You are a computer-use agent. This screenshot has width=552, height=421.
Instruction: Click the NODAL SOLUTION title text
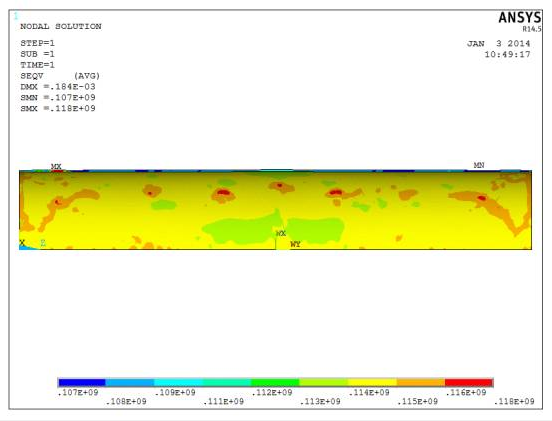click(61, 26)
